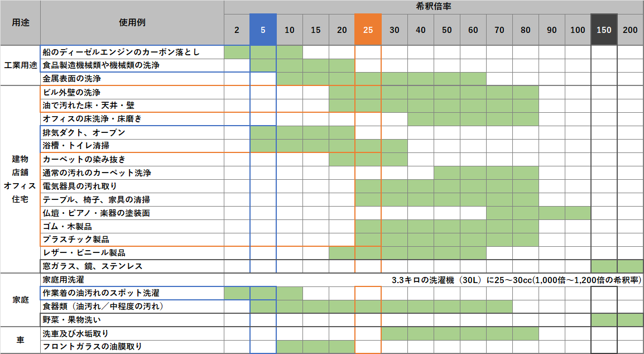Select the 使用例 column header
The image size is (644, 354).
[132, 23]
